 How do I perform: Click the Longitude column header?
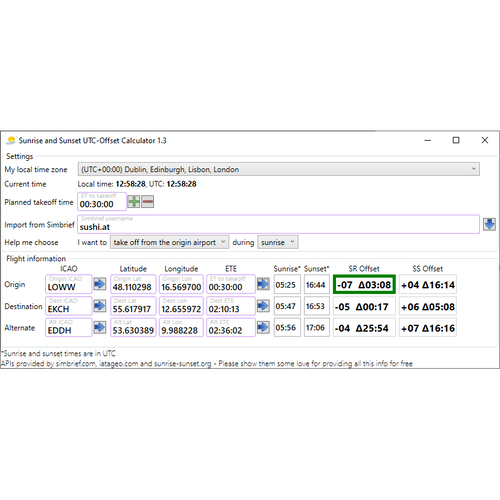point(181,269)
